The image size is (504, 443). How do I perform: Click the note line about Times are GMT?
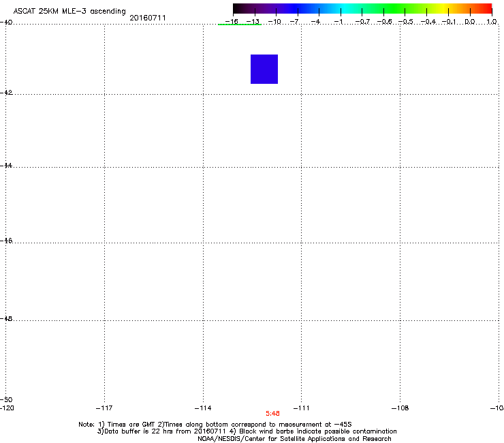(215, 425)
